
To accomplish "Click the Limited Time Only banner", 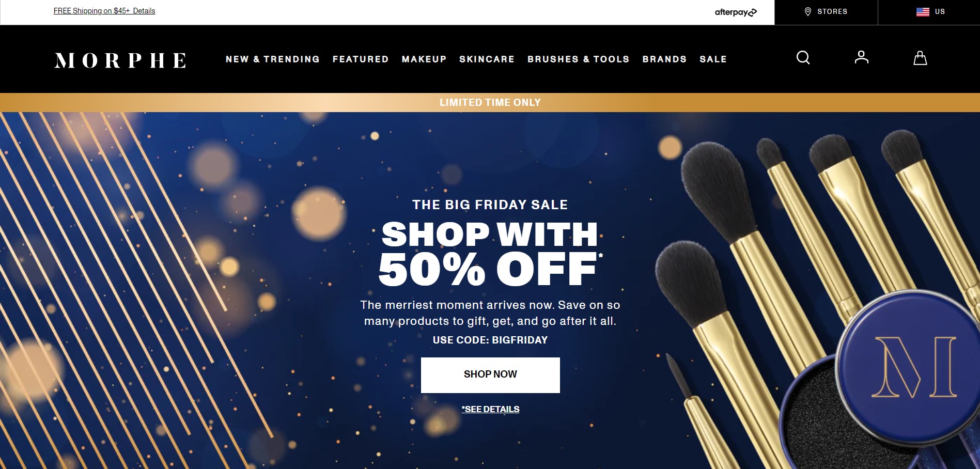I will click(490, 102).
